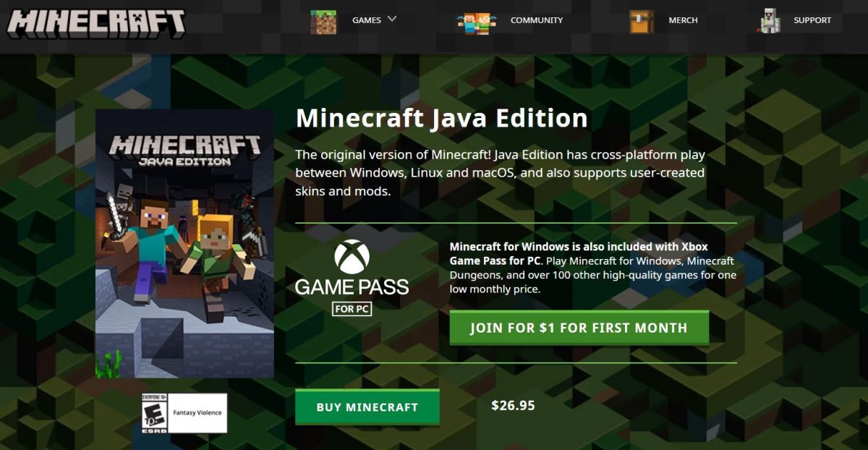The width and height of the screenshot is (868, 450).
Task: Click the Game Pass wordmark text
Action: click(x=352, y=287)
